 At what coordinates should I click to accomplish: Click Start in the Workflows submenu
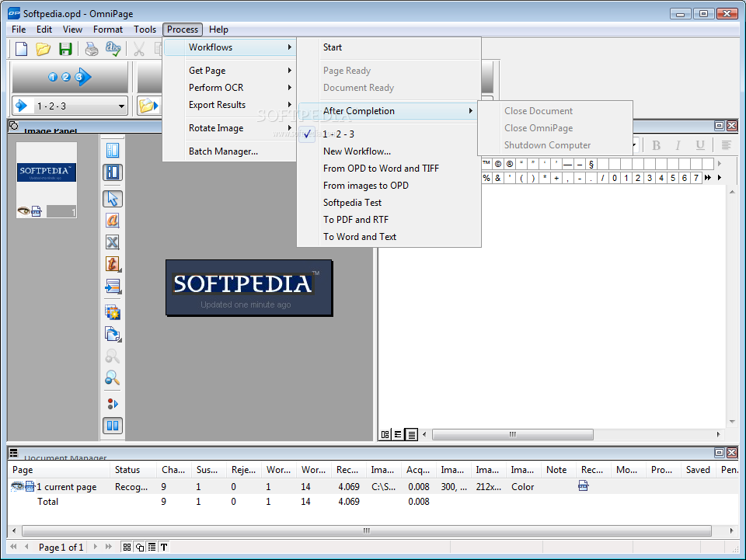pos(389,47)
